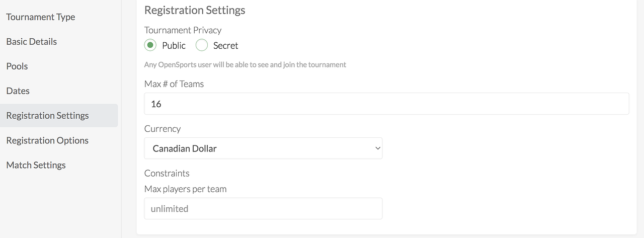Image resolution: width=644 pixels, height=238 pixels.
Task: Click Registration Settings sidebar item
Action: click(48, 116)
